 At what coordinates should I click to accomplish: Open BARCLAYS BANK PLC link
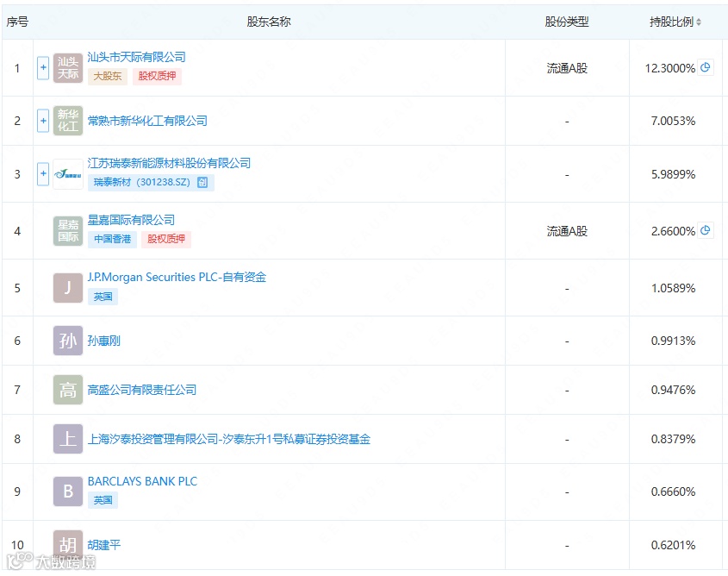(x=142, y=481)
